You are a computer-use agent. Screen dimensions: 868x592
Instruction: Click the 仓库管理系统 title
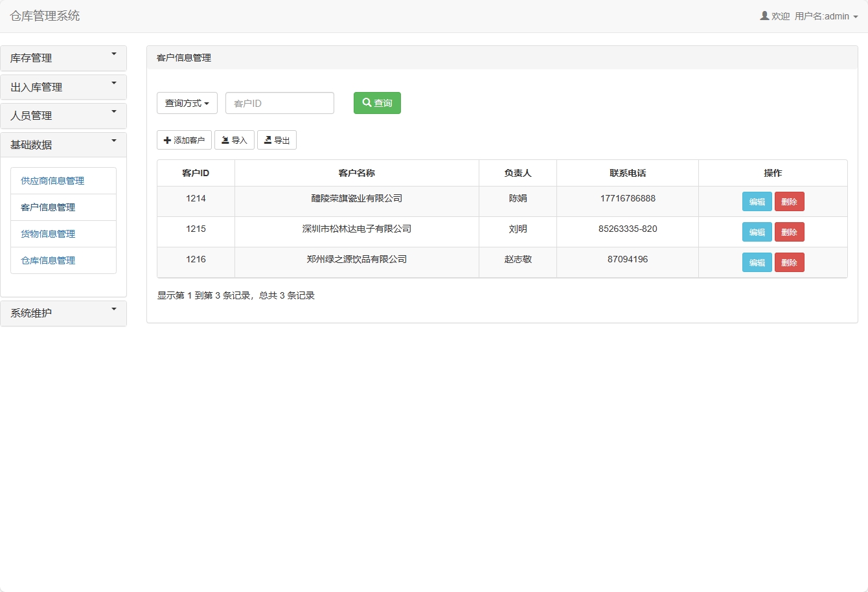click(x=44, y=16)
